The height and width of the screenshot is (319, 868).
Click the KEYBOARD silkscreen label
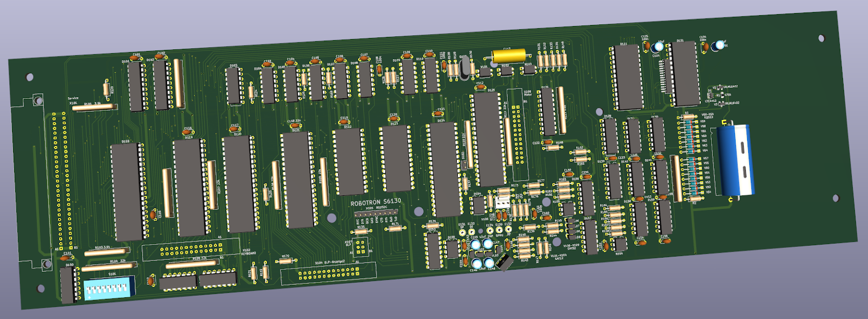[x=248, y=253]
